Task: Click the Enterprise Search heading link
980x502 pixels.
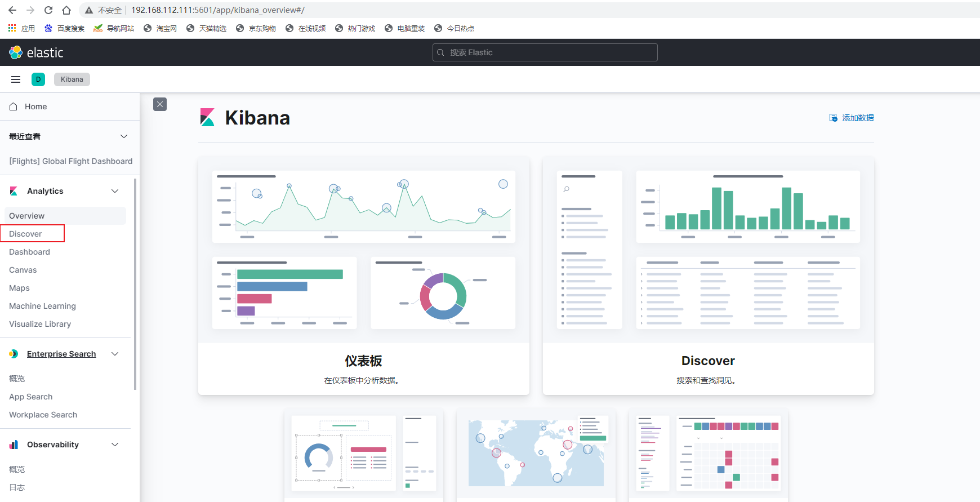Action: coord(61,354)
